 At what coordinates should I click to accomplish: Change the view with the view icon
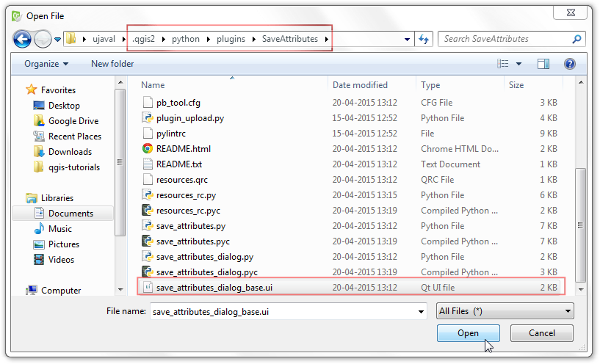503,64
